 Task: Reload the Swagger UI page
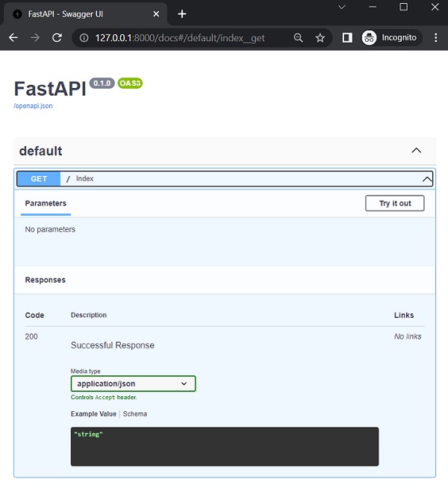tap(57, 38)
